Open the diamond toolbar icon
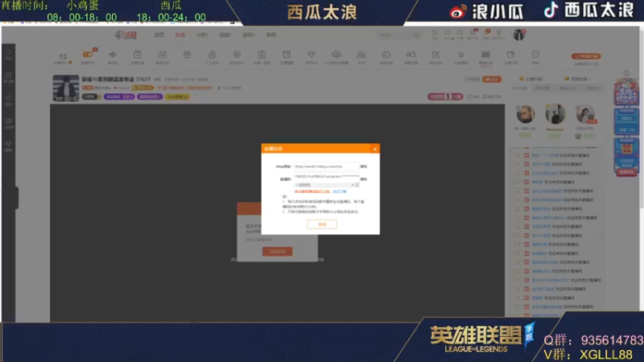The height and width of the screenshot is (362, 644). click(312, 54)
